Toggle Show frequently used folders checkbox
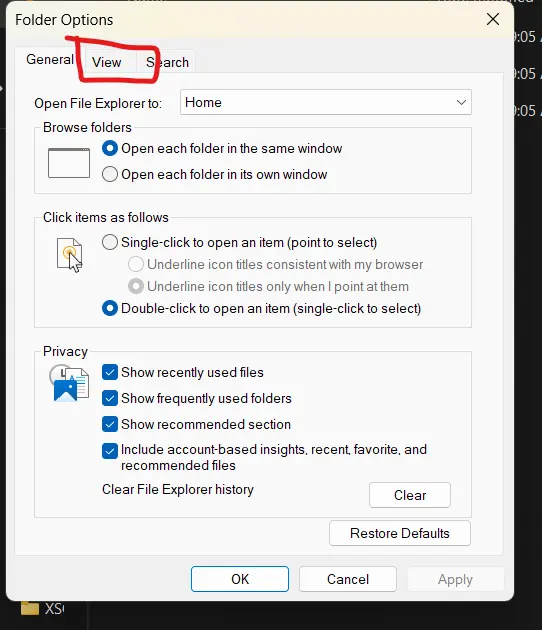542x630 pixels. tap(110, 398)
